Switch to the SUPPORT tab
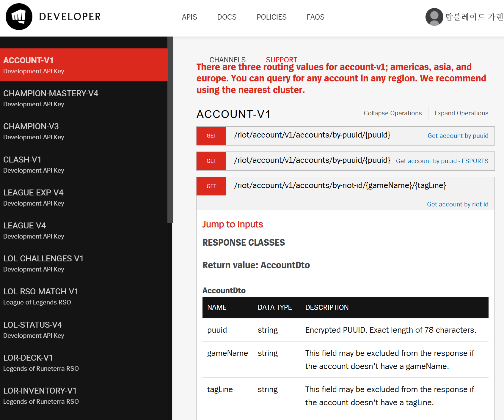The image size is (504, 420). pyautogui.click(x=281, y=60)
